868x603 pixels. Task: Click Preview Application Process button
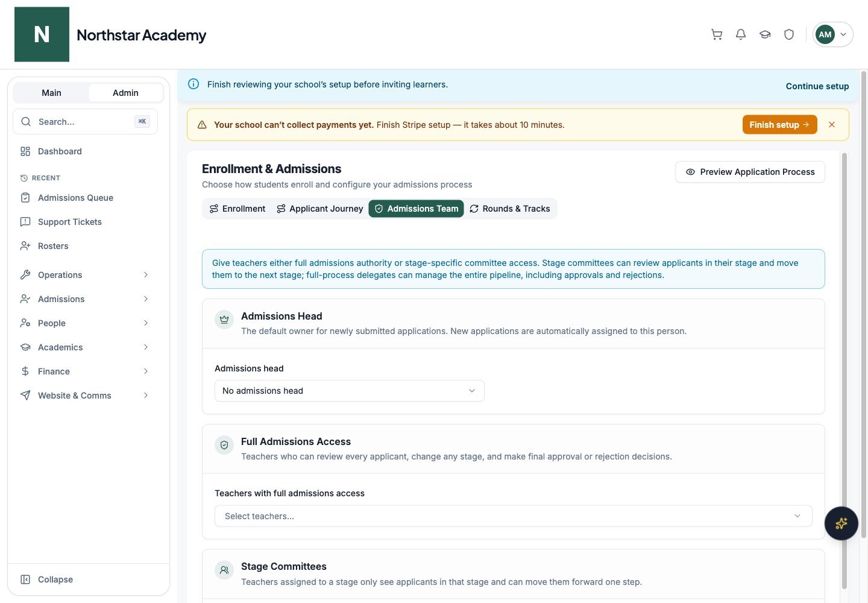click(x=750, y=172)
